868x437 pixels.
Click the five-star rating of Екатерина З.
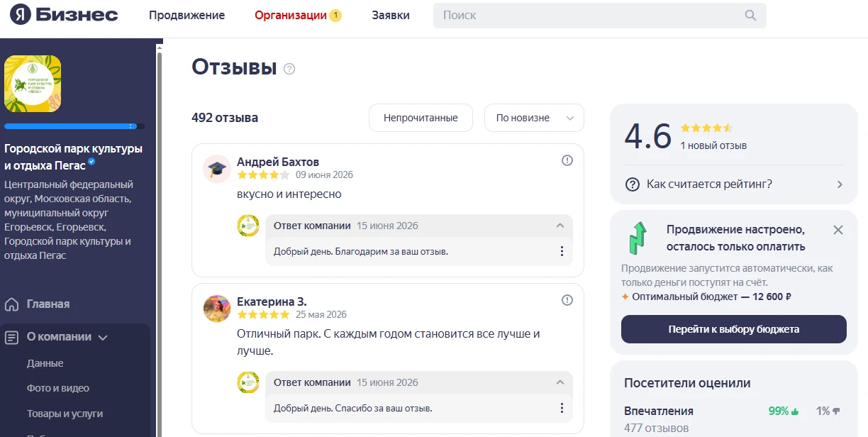(x=264, y=314)
